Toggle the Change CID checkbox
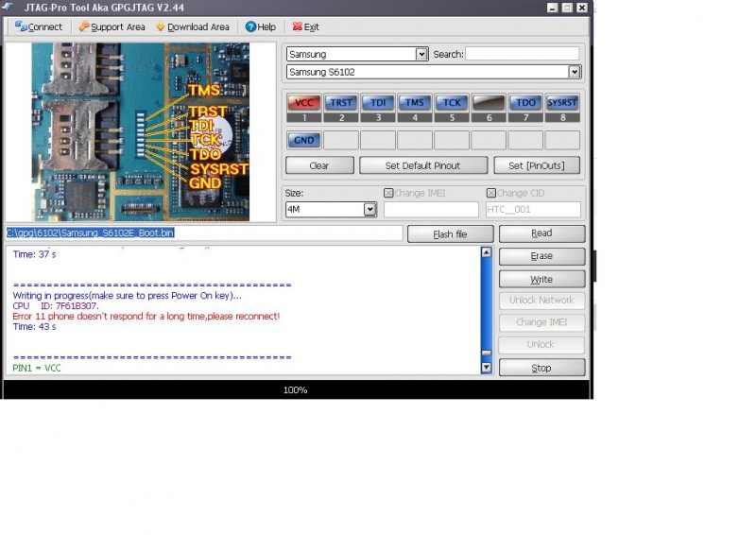The image size is (756, 535). point(491,193)
